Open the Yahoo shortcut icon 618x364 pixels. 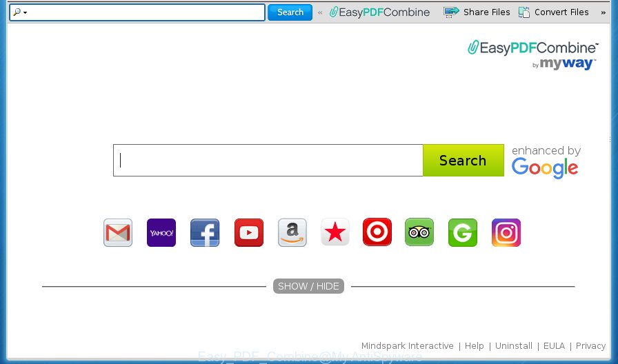(x=161, y=232)
